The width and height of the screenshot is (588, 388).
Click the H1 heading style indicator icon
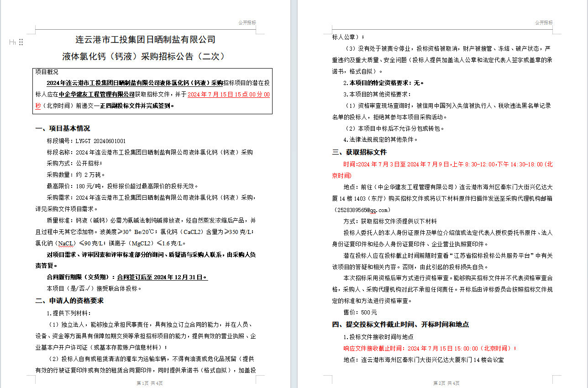[12, 42]
